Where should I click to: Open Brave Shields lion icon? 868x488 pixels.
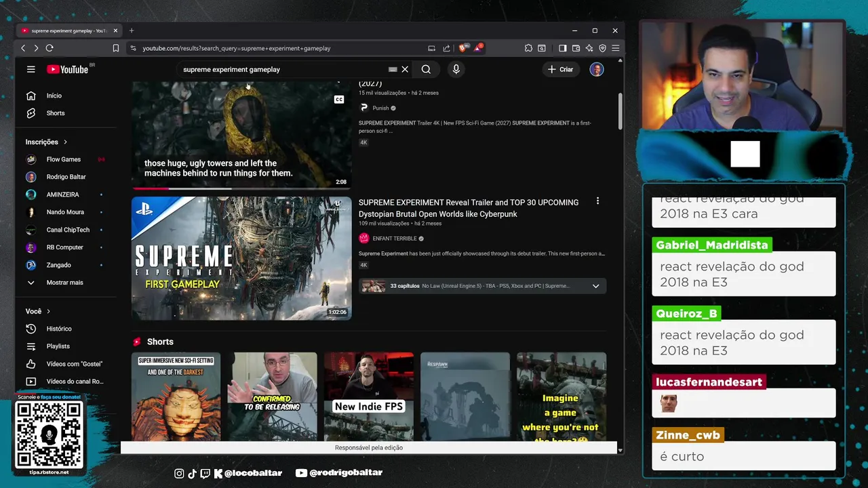(x=463, y=48)
